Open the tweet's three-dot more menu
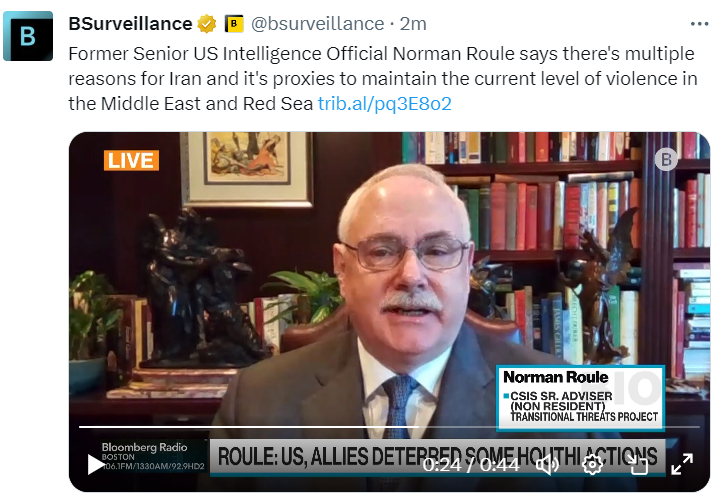This screenshot has height=501, width=718. (699, 24)
